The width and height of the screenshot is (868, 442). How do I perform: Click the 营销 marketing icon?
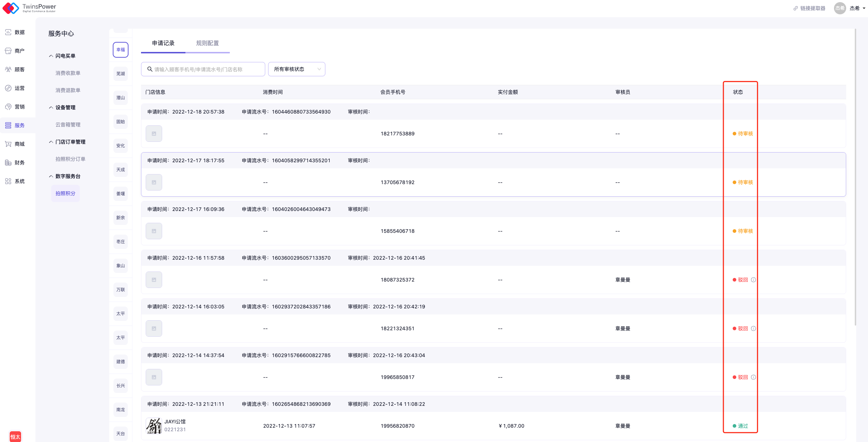pos(8,107)
